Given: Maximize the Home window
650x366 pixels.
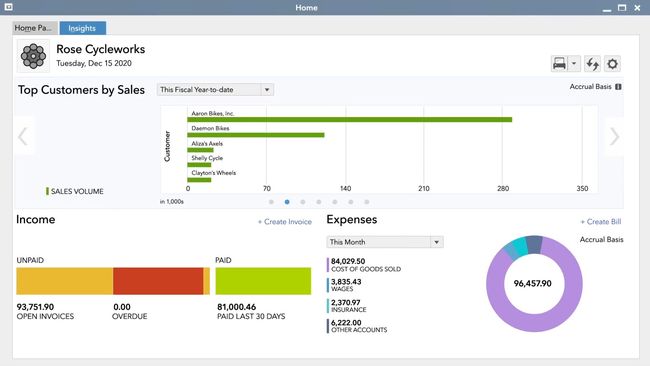Looking at the screenshot, I should 622,7.
